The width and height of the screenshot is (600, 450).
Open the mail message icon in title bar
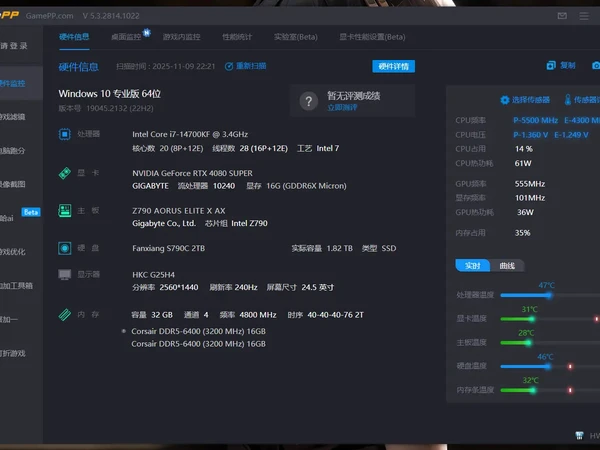(562, 16)
